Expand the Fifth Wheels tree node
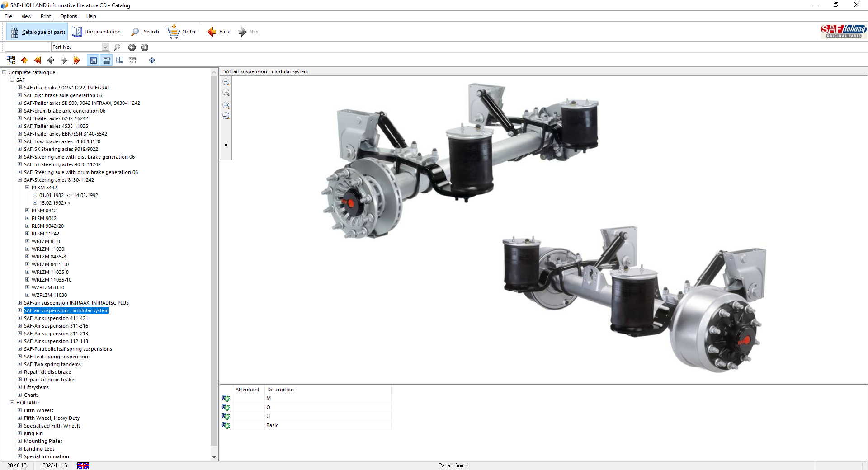868x470 pixels. pos(19,410)
